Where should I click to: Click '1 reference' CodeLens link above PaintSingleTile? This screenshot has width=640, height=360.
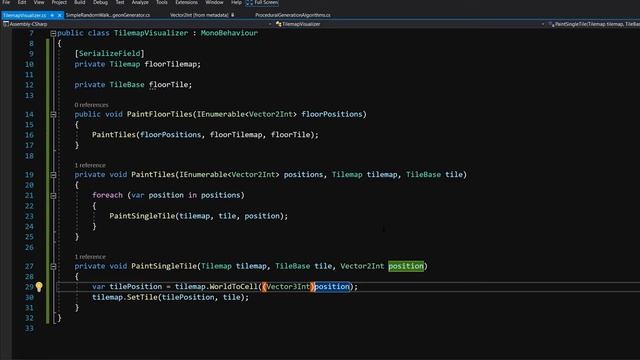(x=90, y=257)
